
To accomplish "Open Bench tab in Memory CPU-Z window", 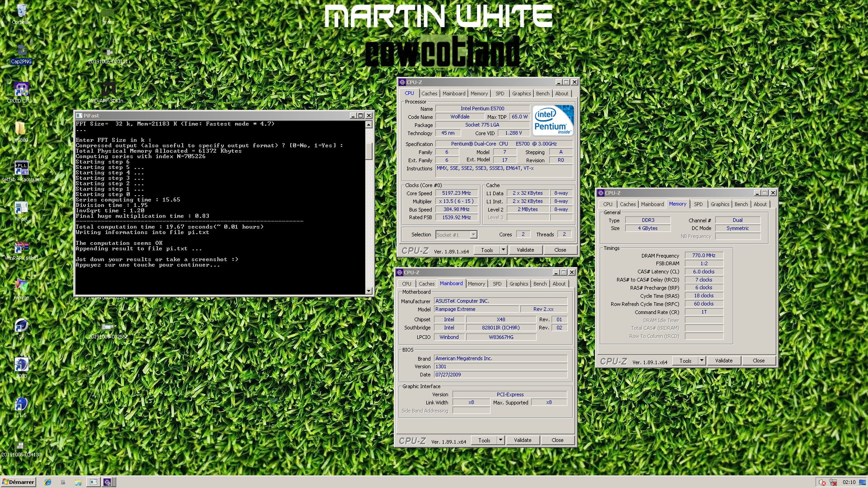I will (x=741, y=204).
